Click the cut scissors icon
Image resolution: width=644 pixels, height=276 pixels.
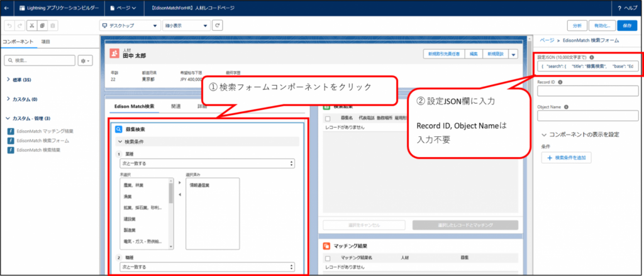(31, 26)
